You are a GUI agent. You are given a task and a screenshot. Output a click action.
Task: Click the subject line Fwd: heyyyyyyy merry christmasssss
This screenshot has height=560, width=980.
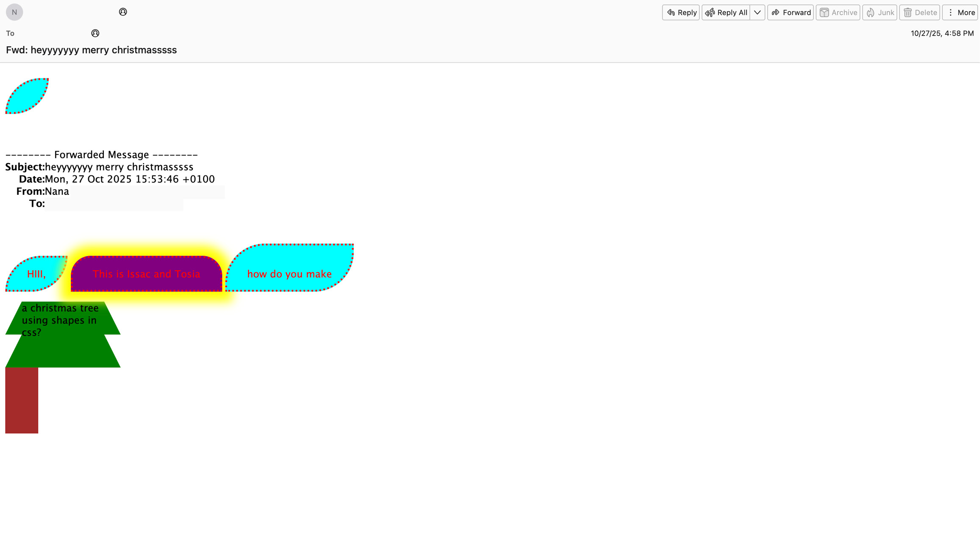[x=91, y=50]
